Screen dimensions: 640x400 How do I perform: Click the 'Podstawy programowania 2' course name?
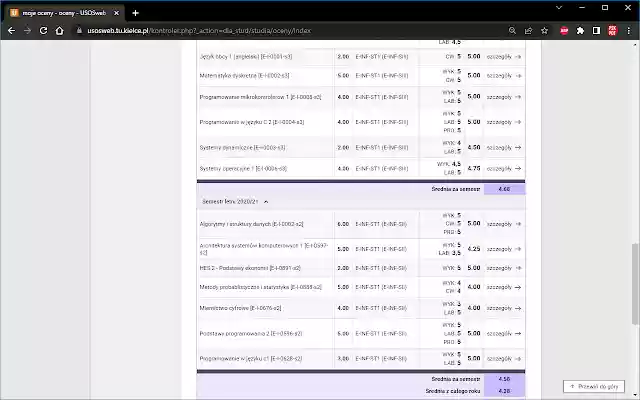click(x=251, y=333)
